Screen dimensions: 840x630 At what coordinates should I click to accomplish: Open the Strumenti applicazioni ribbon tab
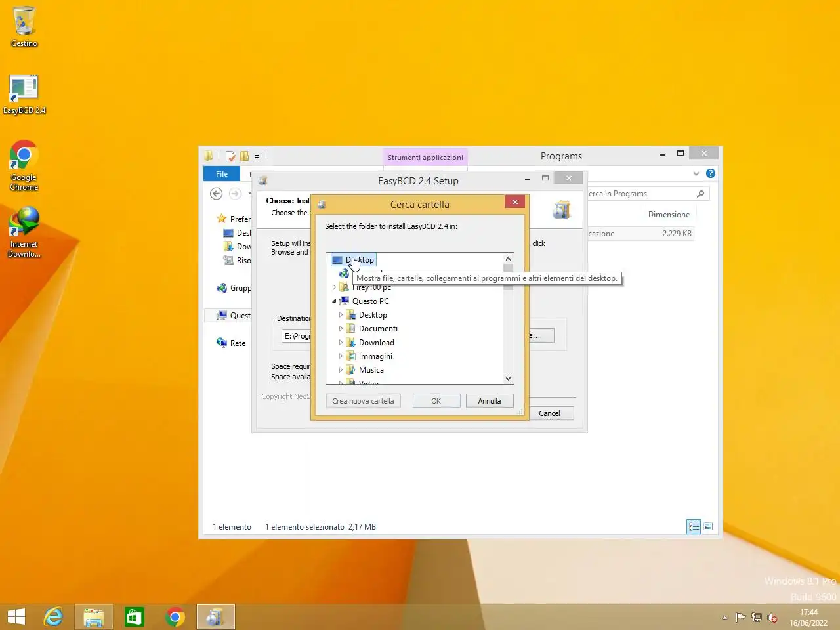425,157
